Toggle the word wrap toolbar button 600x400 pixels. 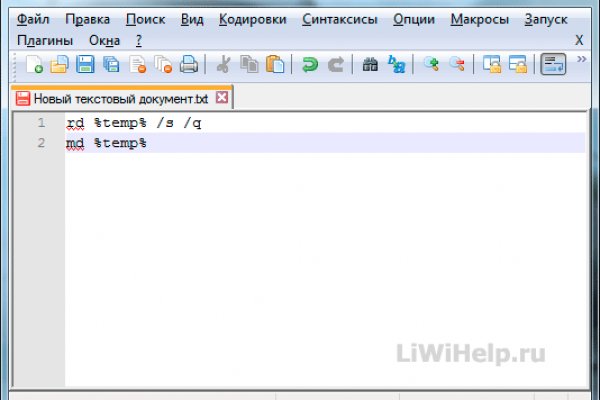pos(552,65)
